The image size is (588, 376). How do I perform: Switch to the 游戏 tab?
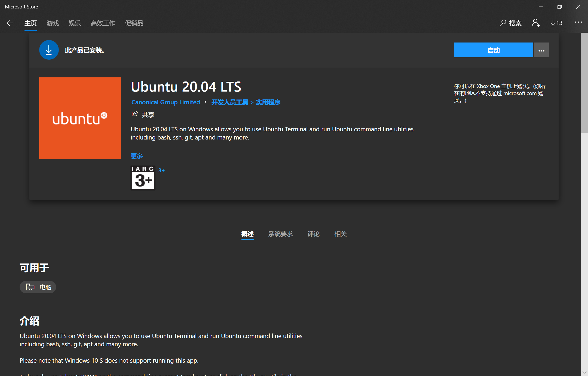pyautogui.click(x=53, y=23)
